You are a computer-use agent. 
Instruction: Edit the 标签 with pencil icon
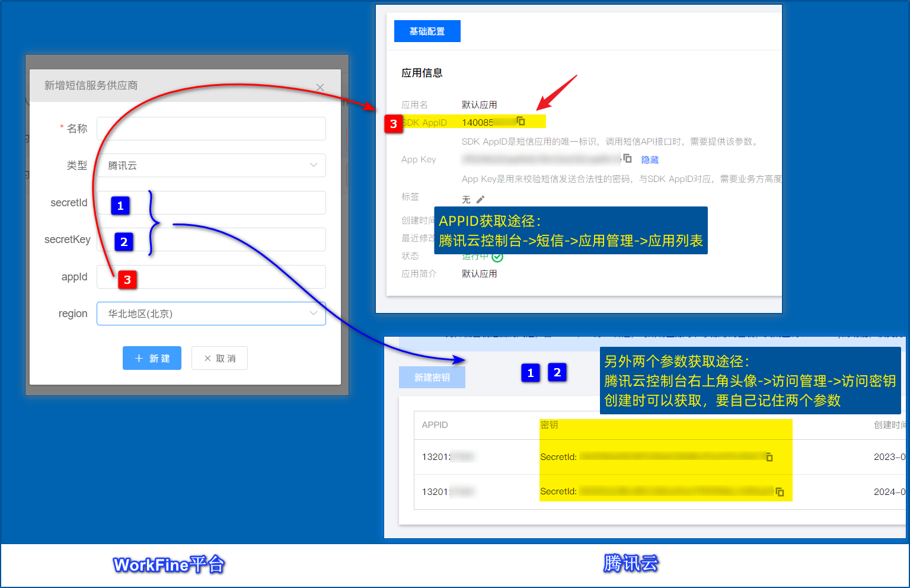tap(480, 199)
